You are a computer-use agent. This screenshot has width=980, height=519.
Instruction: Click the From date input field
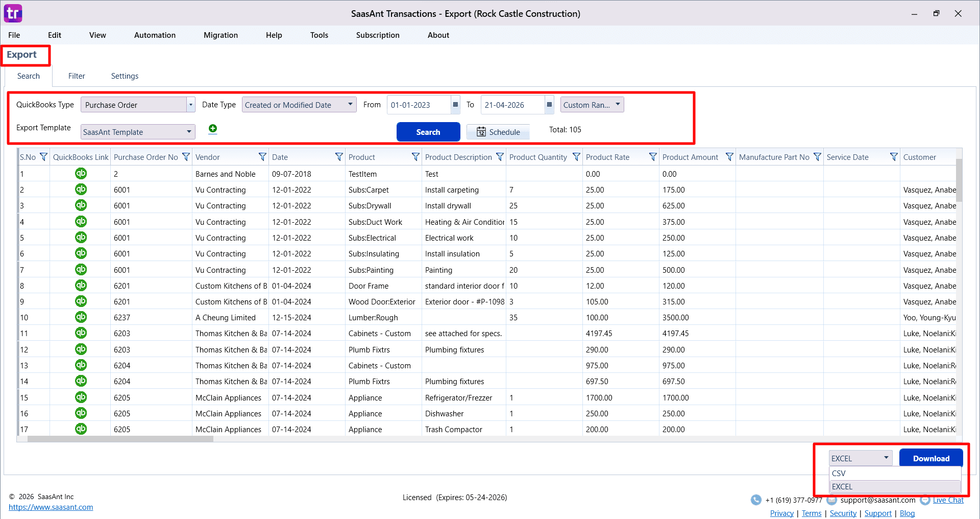419,105
